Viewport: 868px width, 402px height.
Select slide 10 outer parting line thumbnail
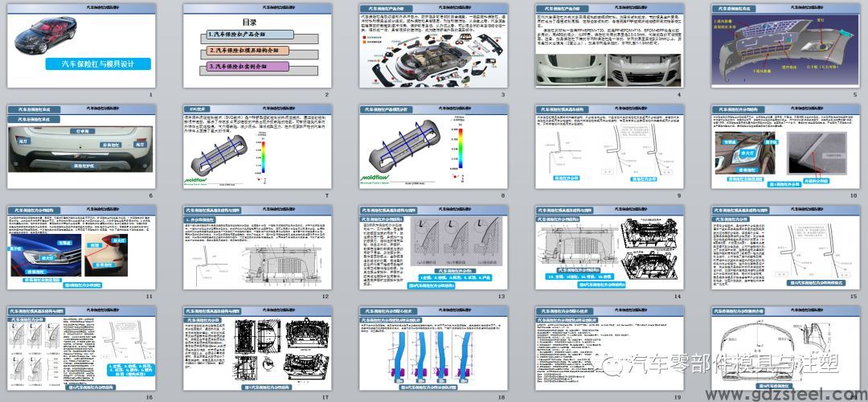[785, 147]
